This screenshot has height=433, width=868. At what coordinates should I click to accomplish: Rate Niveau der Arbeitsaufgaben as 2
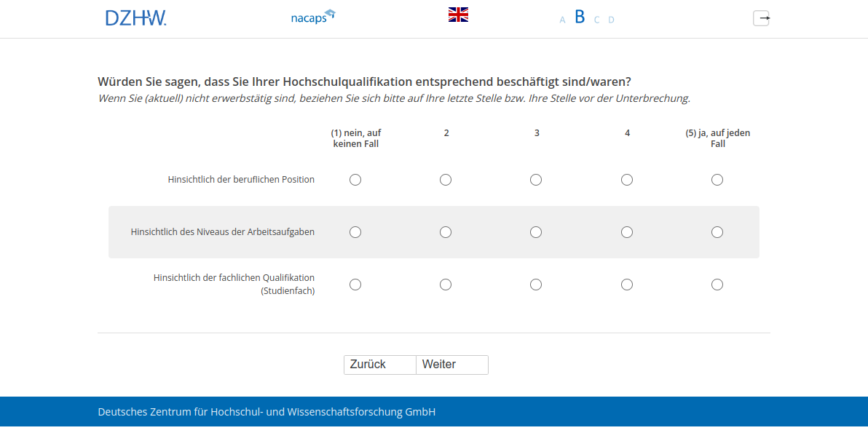pos(446,232)
